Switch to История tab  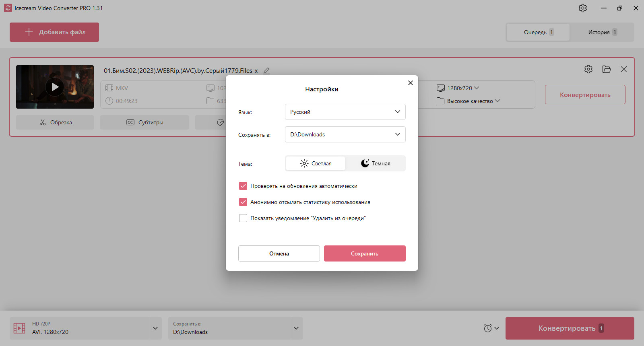click(602, 32)
